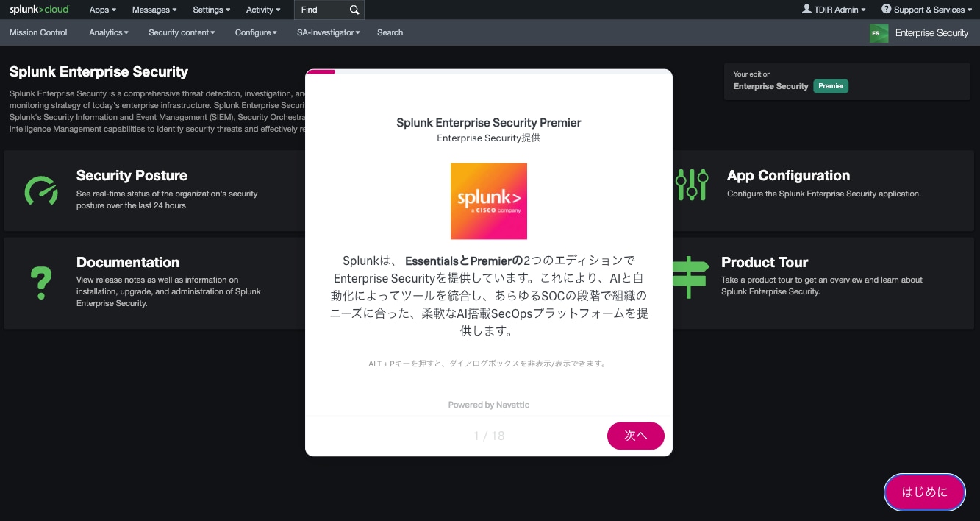Open the Activity dropdown menu

tap(263, 10)
